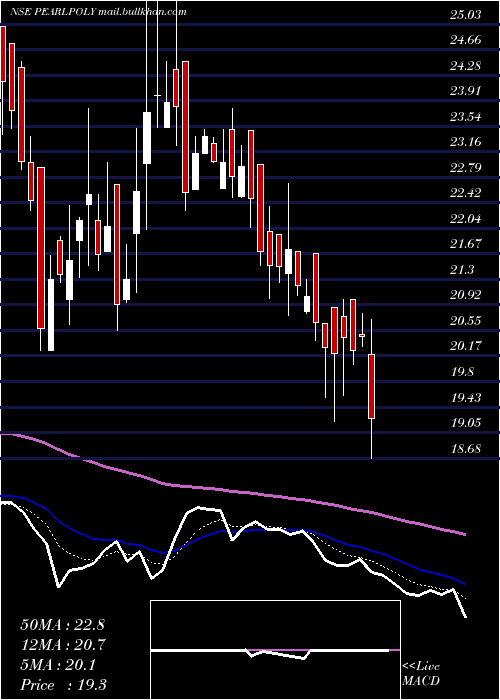The image size is (500, 700).
Task: Click the 22.04 price axis label
Action: tap(465, 219)
